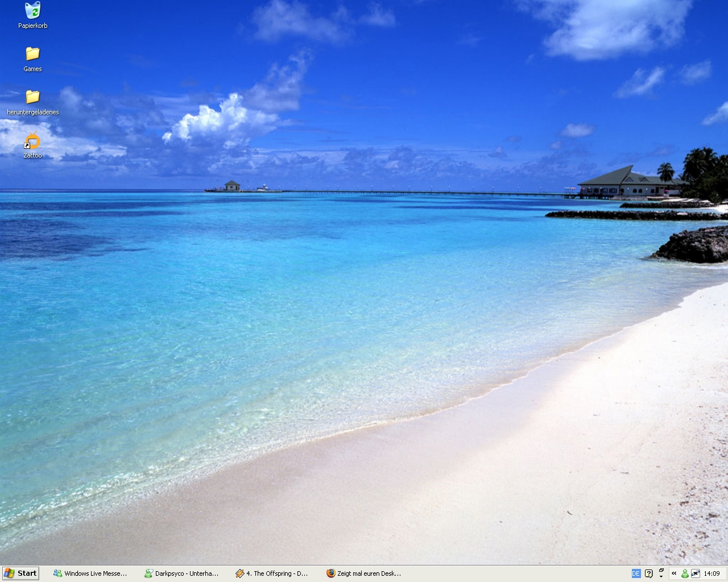Click the 14:09 taskbar clock
The width and height of the screenshot is (728, 582).
tap(712, 573)
